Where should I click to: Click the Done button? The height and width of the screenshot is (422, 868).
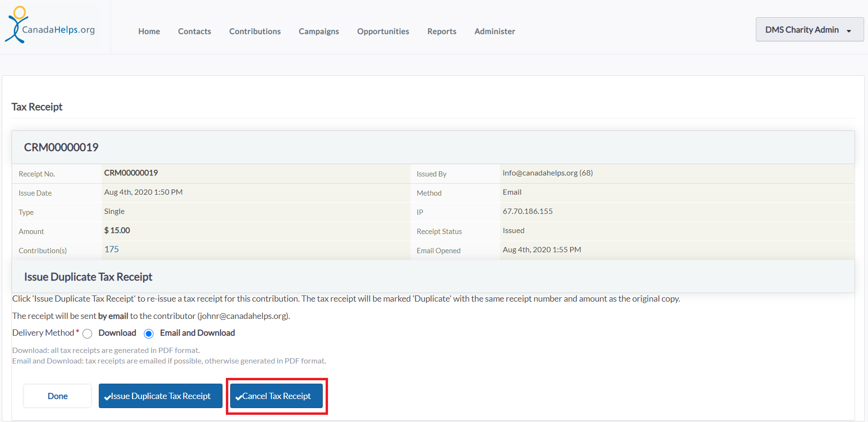pyautogui.click(x=58, y=396)
